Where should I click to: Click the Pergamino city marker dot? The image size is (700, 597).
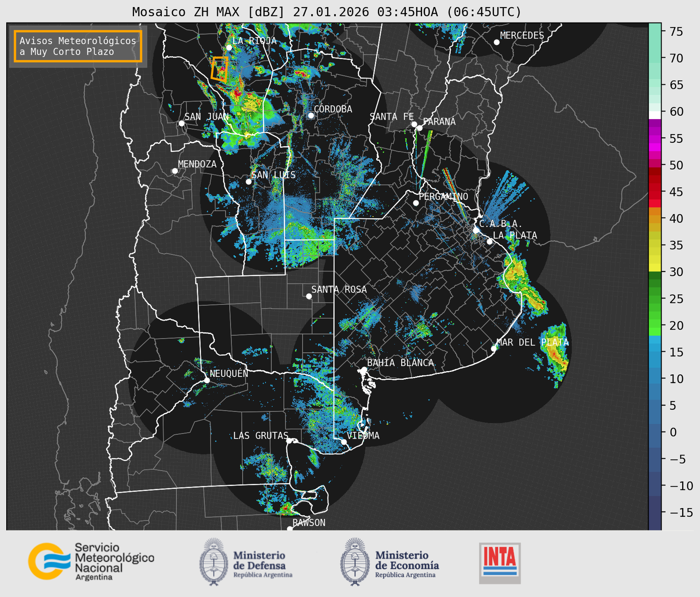[416, 203]
